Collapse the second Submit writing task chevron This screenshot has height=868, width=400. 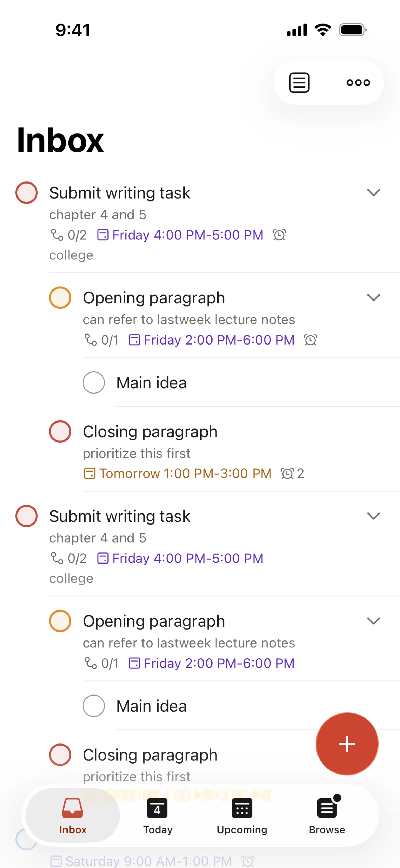[x=373, y=516]
